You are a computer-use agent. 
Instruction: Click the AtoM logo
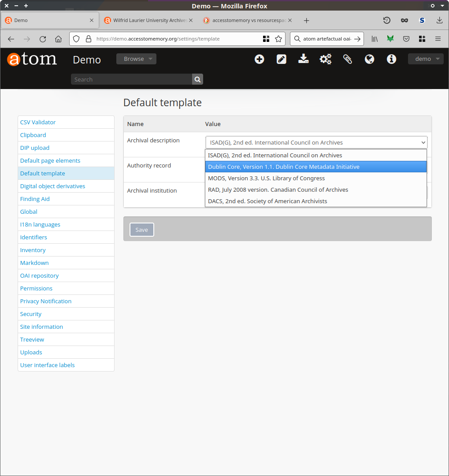(32, 59)
